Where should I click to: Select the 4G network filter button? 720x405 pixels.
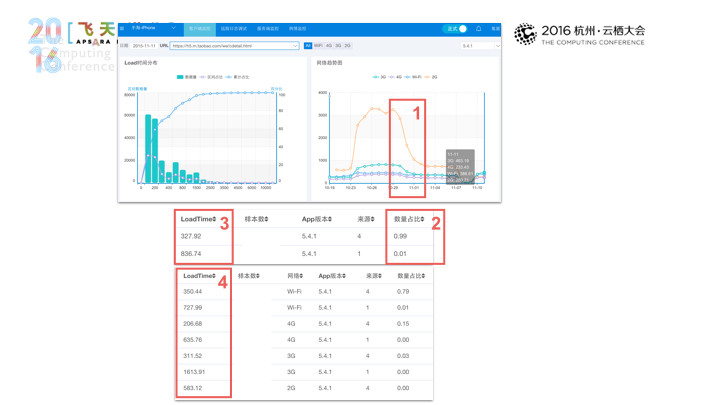(x=329, y=45)
